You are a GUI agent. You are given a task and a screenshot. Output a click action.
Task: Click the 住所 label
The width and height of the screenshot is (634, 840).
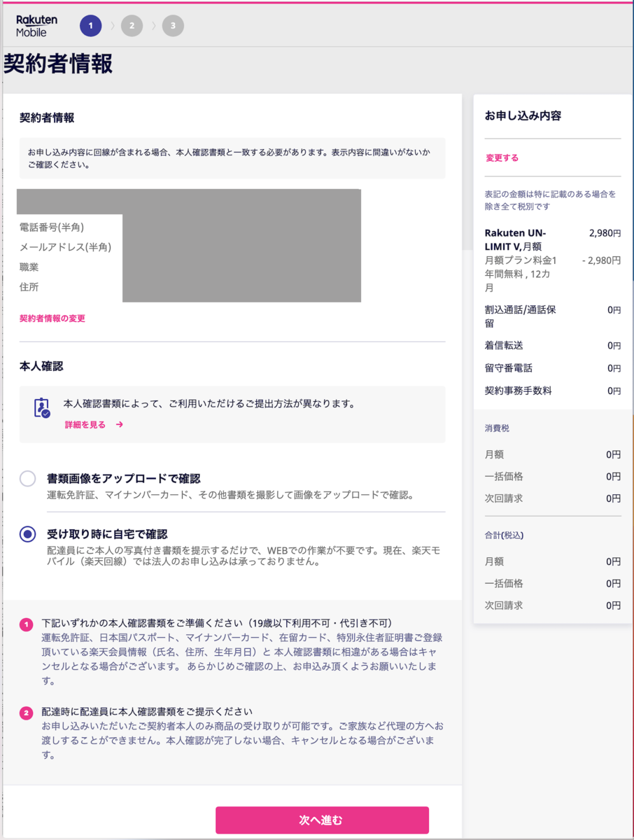click(x=29, y=287)
